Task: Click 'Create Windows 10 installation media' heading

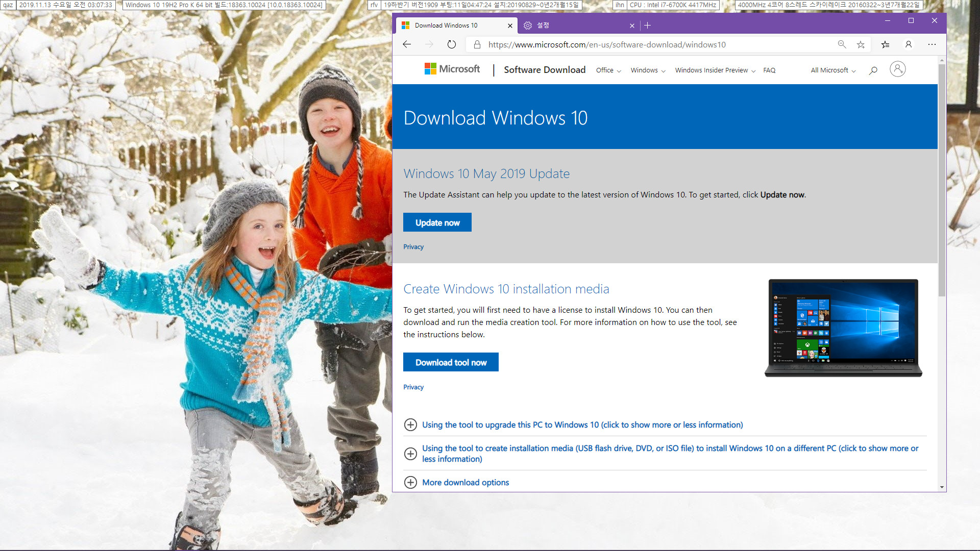Action: (506, 289)
